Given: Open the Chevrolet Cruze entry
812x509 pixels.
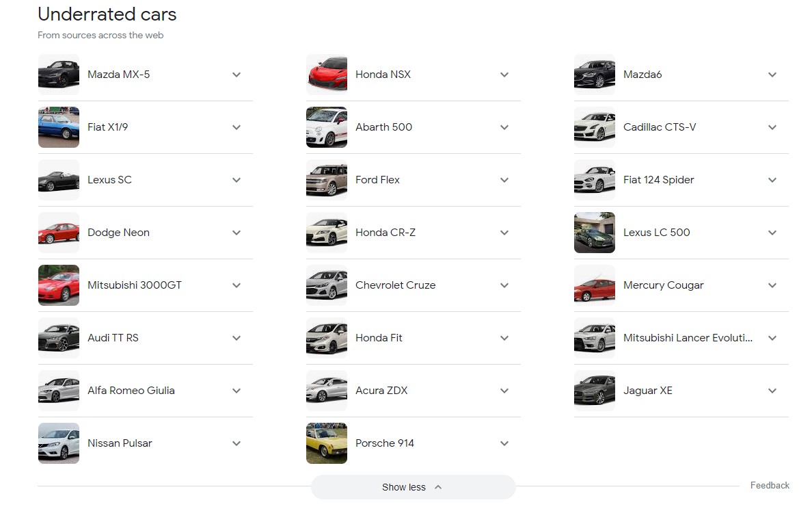Looking at the screenshot, I should click(x=395, y=285).
